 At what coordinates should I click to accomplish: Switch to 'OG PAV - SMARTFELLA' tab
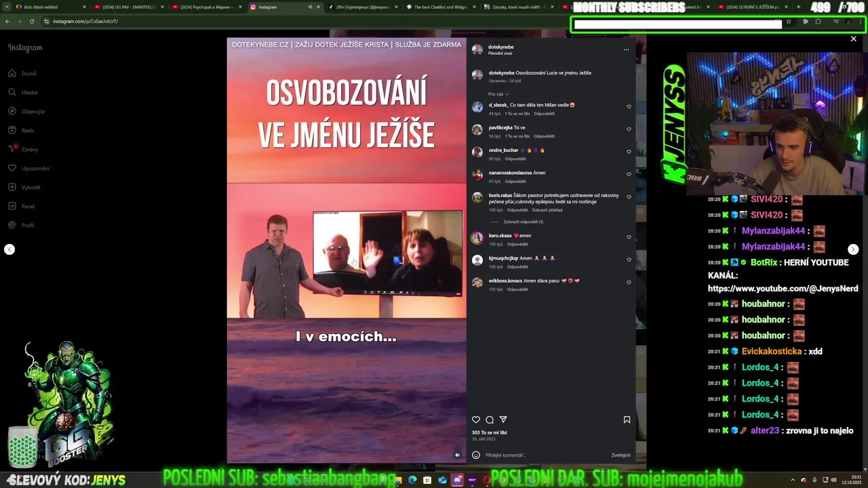pos(129,7)
